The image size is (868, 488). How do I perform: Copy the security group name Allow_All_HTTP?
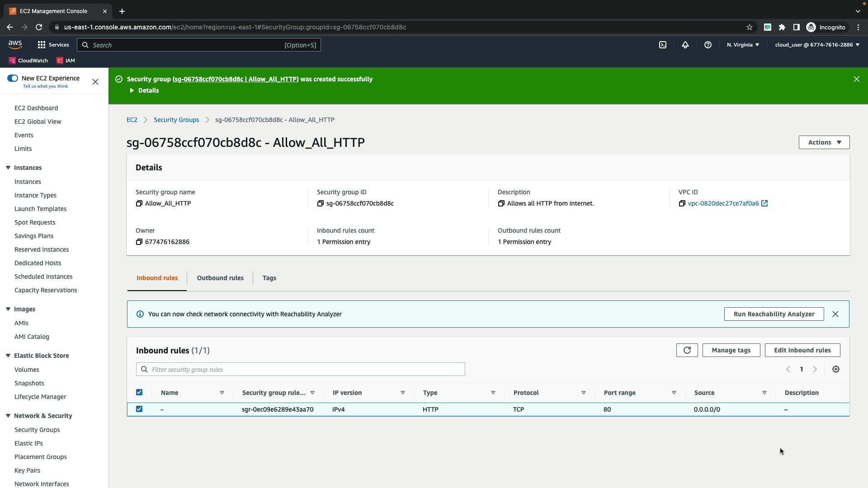tap(139, 203)
